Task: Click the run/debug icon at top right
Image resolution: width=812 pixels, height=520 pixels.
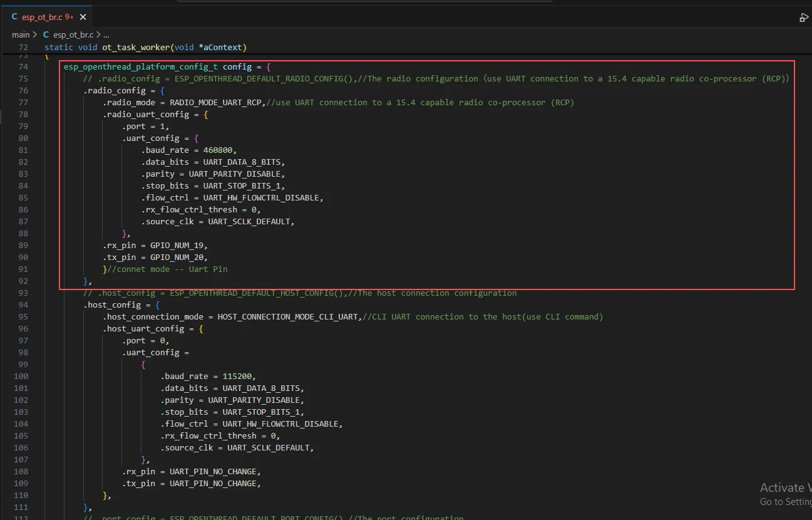Action: click(803, 18)
